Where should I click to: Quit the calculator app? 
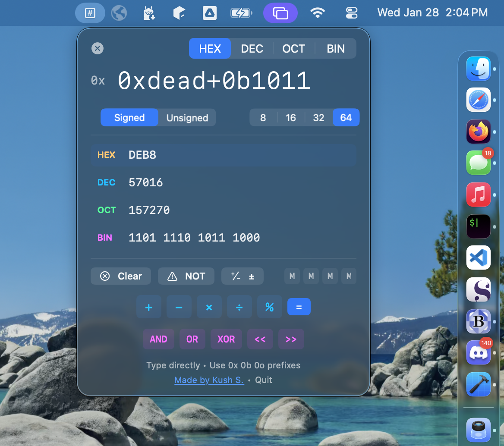(263, 380)
